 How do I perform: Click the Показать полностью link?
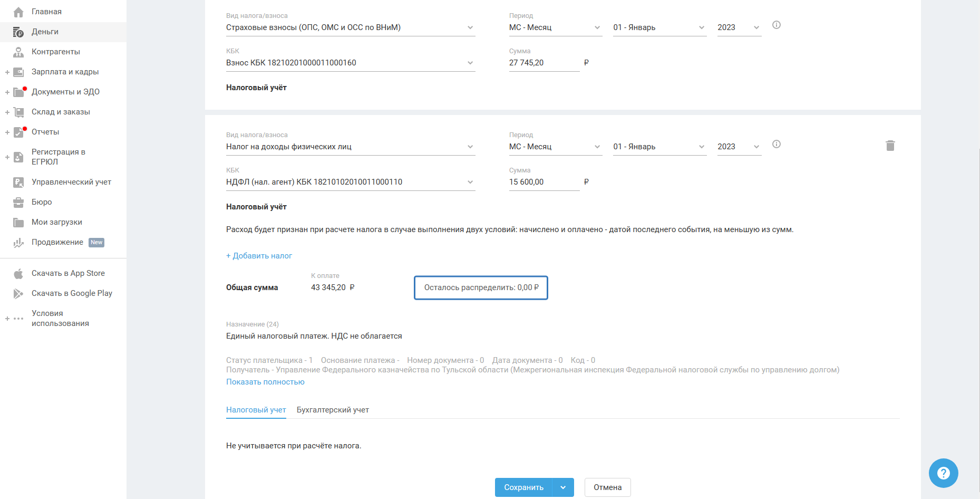click(x=265, y=382)
